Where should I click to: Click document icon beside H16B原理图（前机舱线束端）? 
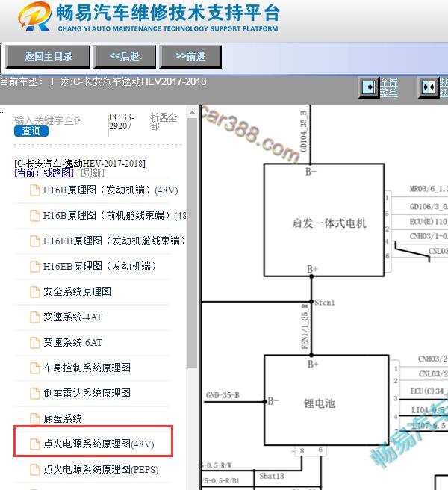(35, 215)
